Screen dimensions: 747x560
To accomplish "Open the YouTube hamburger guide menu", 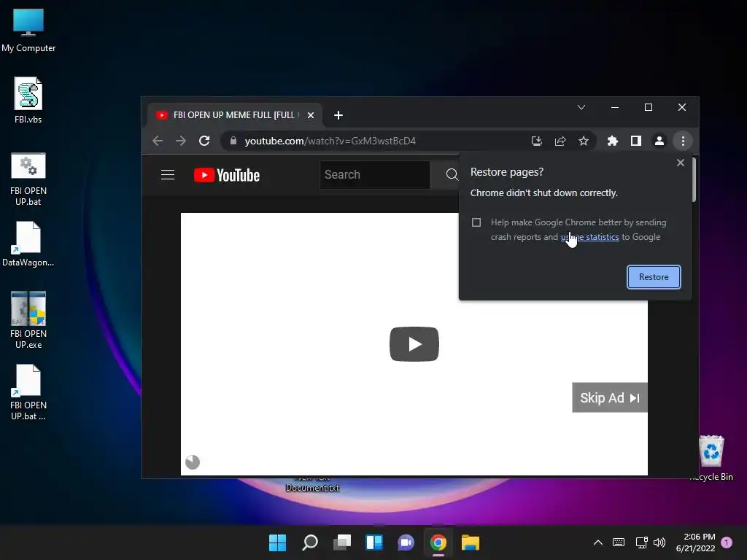I will click(168, 175).
